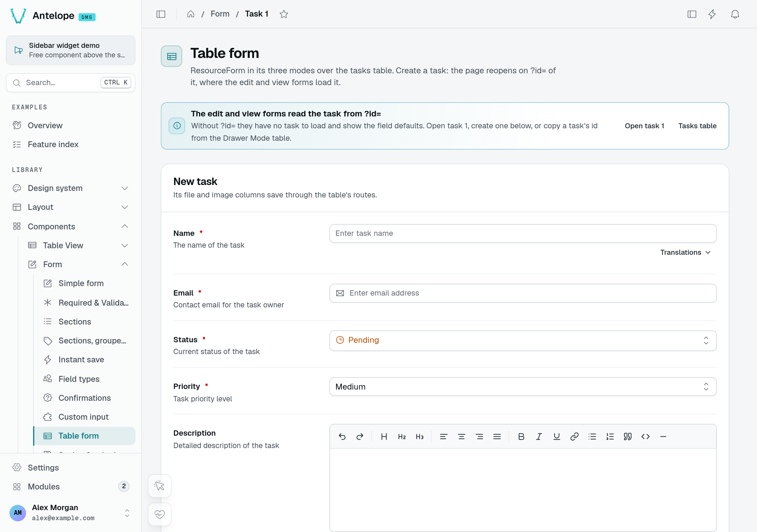Expand Table View submenu
The image size is (757, 532).
pyautogui.click(x=78, y=245)
